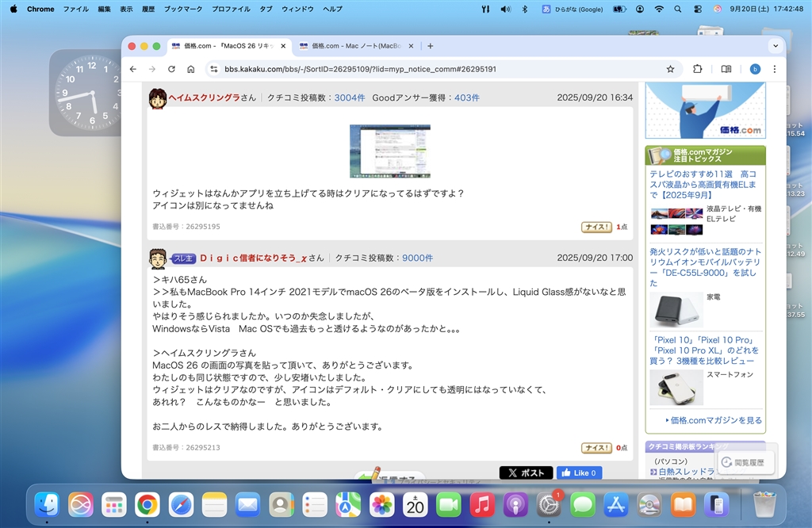Image resolution: width=812 pixels, height=528 pixels.
Task: Open reading mode book icon in Chrome toolbar
Action: coord(726,69)
